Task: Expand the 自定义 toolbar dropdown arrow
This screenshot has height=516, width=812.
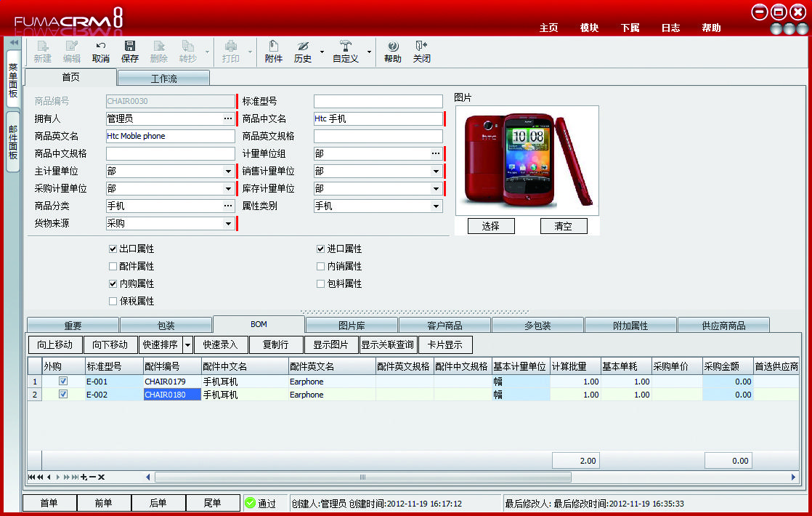Action: click(369, 52)
